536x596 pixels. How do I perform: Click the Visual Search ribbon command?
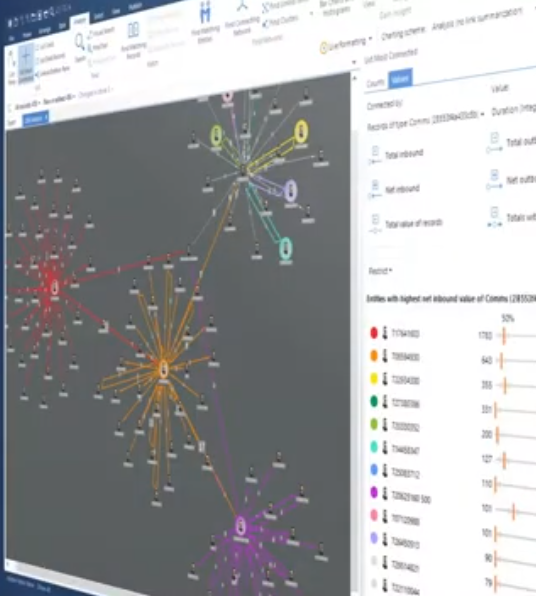pyautogui.click(x=101, y=33)
